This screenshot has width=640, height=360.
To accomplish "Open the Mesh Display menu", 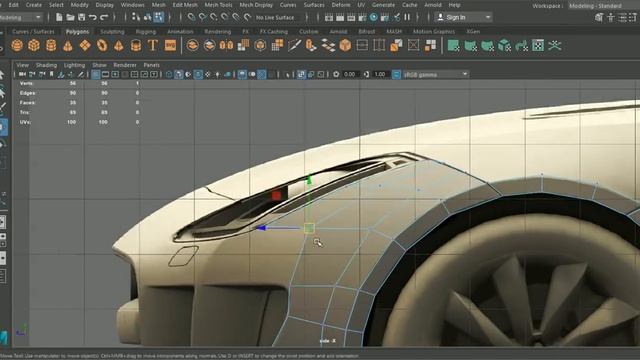I will tap(256, 5).
